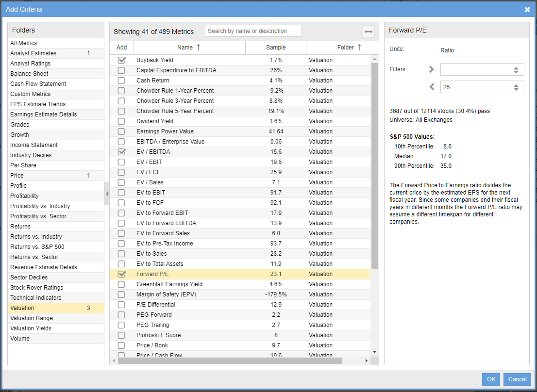Click the expand columns double-arrow icon
This screenshot has height=392, width=537.
coord(369,32)
